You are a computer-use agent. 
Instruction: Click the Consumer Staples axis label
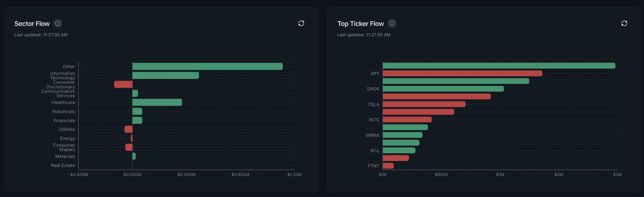point(64,147)
